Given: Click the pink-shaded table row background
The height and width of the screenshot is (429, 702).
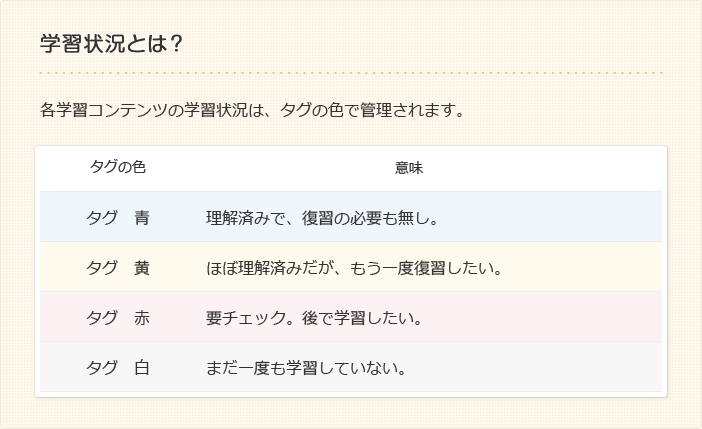Looking at the screenshot, I should [351, 317].
